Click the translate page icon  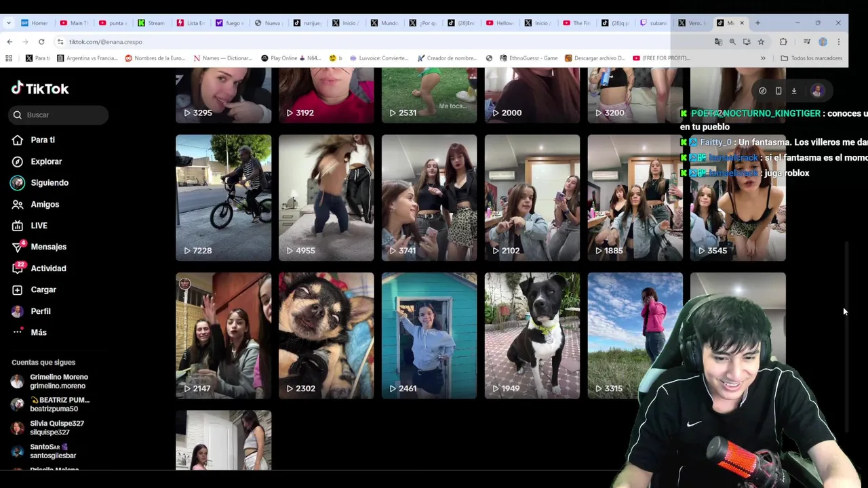pyautogui.click(x=718, y=42)
